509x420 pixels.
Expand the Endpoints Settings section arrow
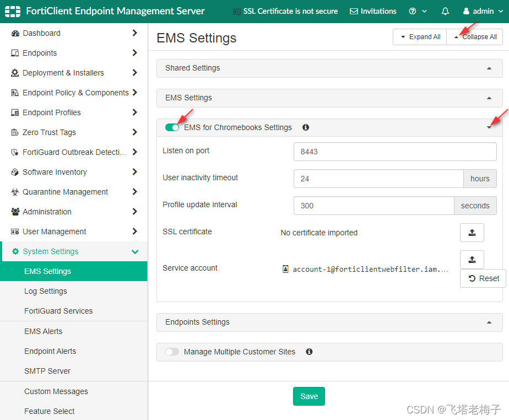pos(489,322)
